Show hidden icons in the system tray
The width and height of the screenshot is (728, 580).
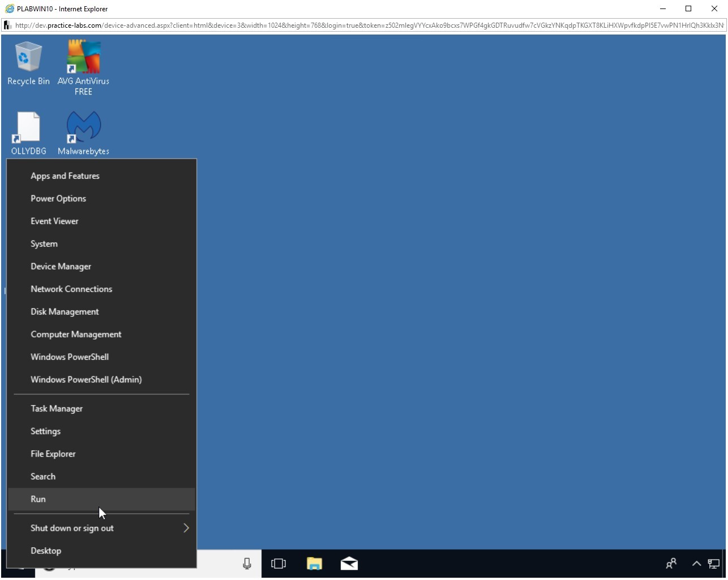(x=697, y=564)
